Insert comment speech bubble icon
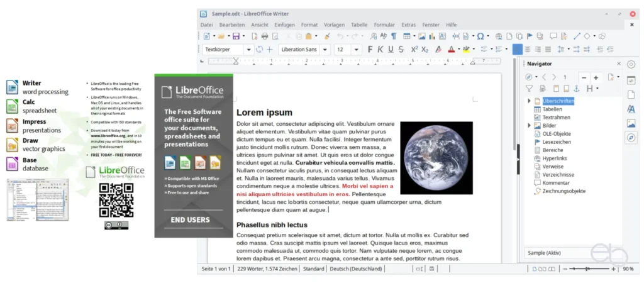 pos(553,36)
